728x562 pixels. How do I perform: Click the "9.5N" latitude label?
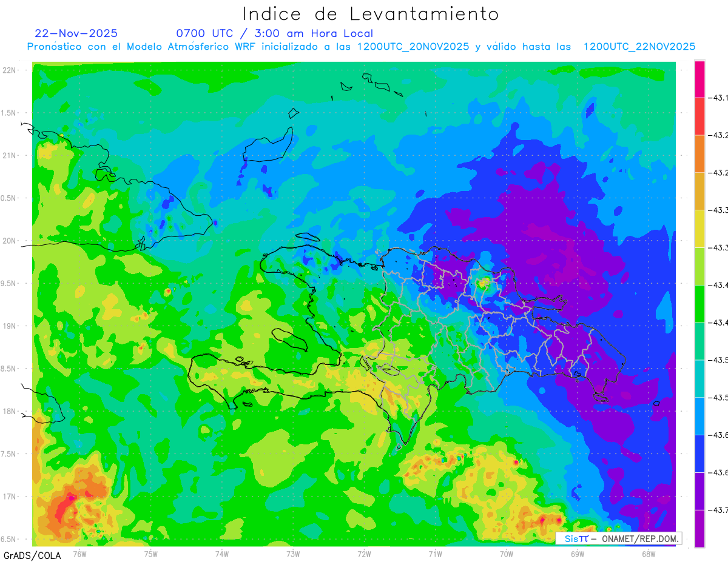pyautogui.click(x=8, y=284)
